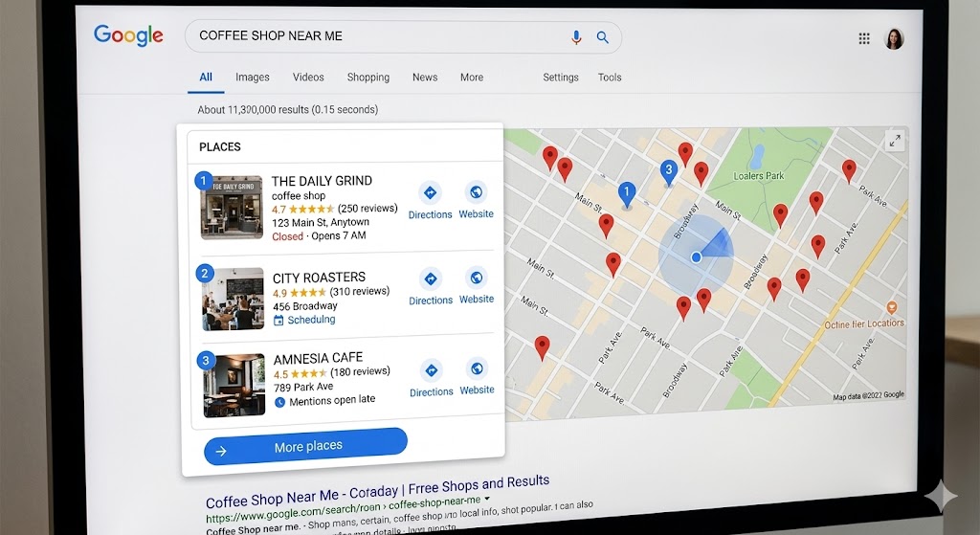Click The Daily Grind title
Viewport: 980px width, 535px height.
pyautogui.click(x=322, y=181)
